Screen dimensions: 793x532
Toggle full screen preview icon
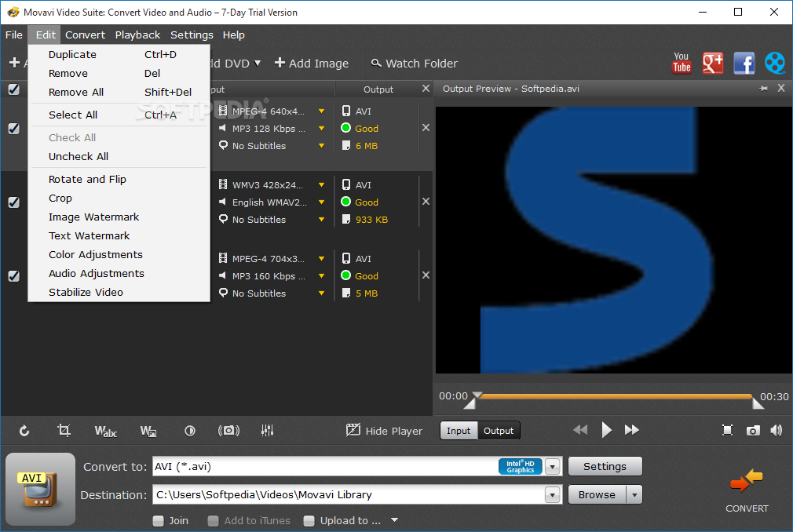[727, 431]
